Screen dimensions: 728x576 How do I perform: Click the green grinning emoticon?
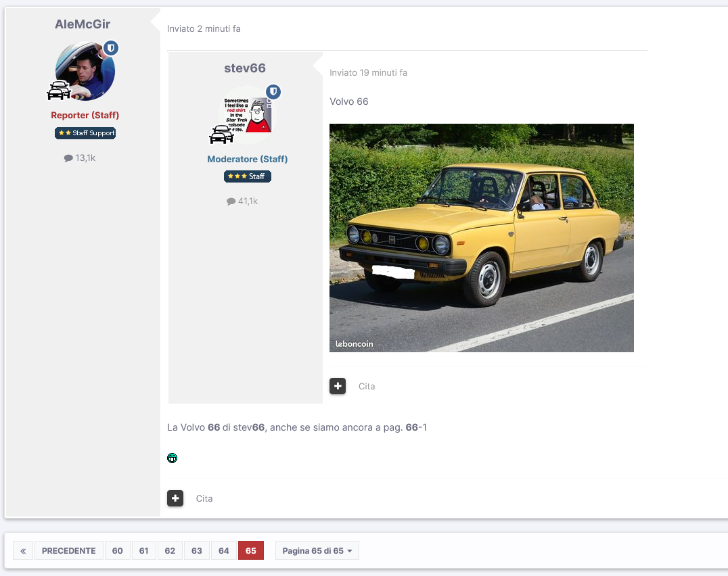(173, 458)
